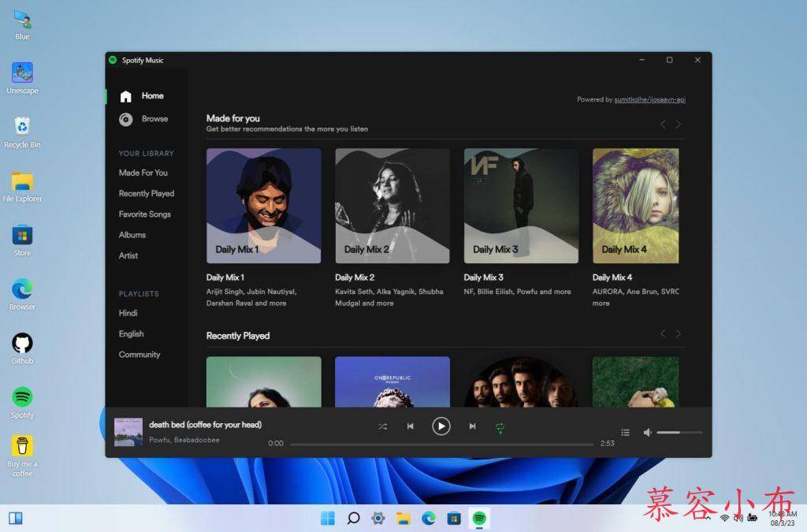Open widgets panel icon in taskbar
Screen dimensions: 807x532
tap(16, 518)
